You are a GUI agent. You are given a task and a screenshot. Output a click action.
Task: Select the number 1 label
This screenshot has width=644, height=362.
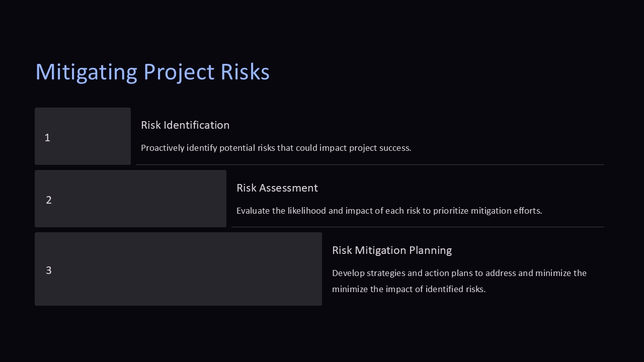coord(47,138)
